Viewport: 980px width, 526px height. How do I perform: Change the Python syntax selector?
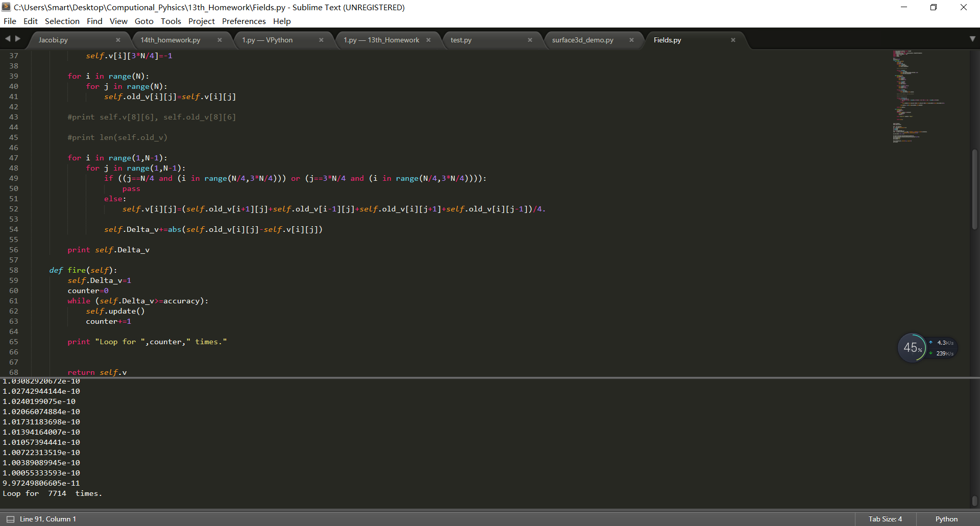(x=946, y=519)
